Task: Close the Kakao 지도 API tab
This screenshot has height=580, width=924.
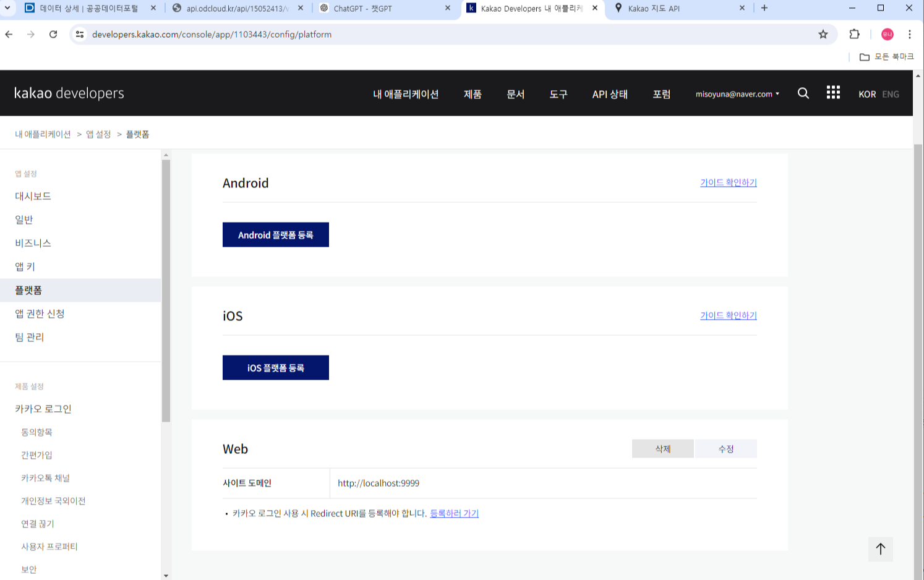Action: (x=742, y=8)
